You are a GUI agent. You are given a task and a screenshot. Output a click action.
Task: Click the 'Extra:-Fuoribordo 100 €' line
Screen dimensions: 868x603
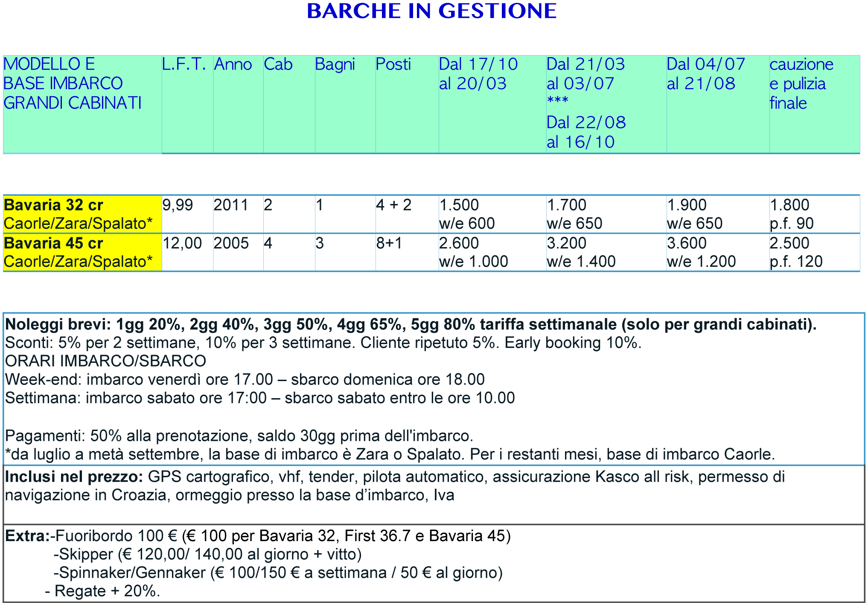tap(258, 536)
